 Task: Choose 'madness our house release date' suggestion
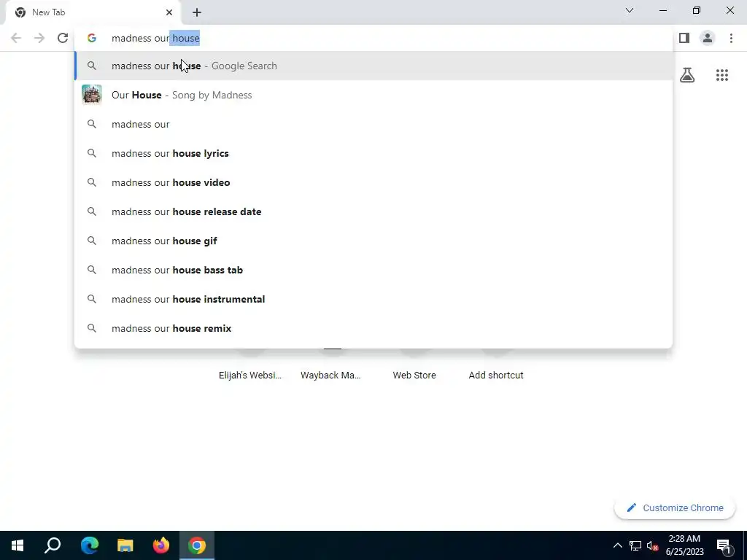click(373, 211)
